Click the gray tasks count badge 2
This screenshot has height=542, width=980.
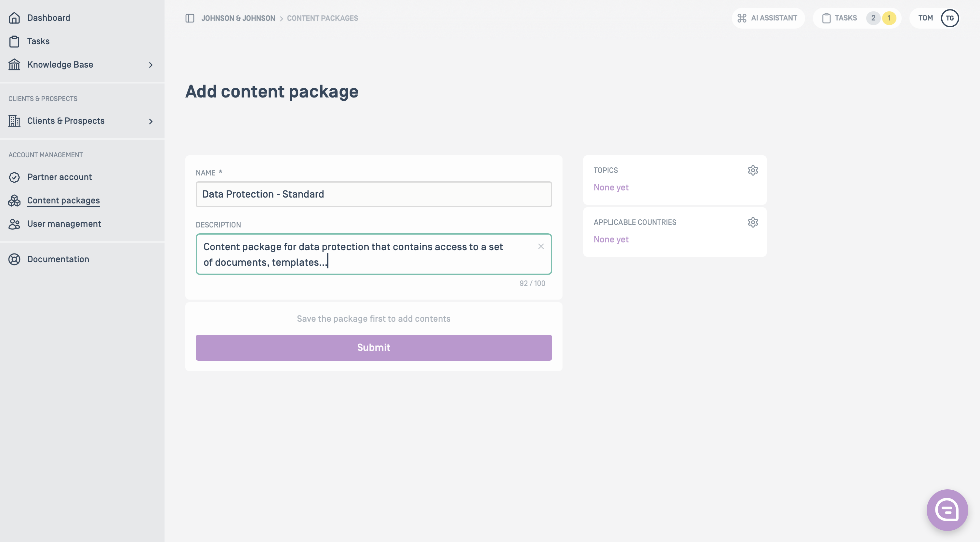(x=873, y=18)
